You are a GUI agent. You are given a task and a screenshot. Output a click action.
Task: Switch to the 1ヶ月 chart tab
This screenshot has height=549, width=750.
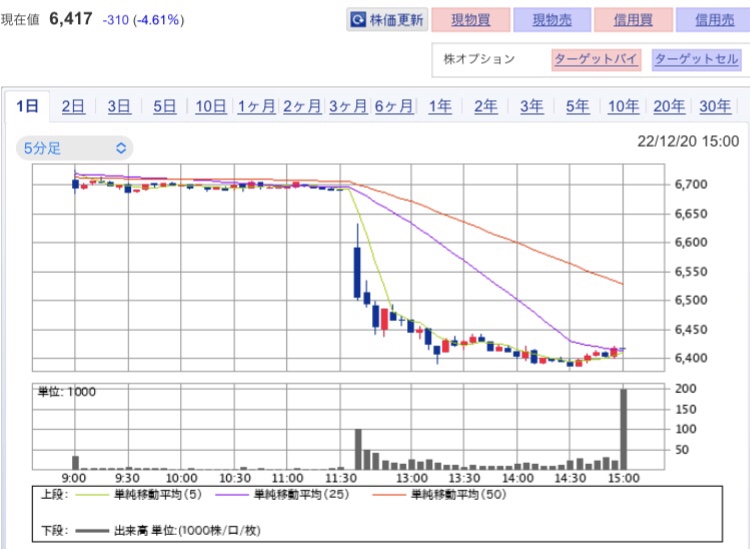tap(256, 106)
